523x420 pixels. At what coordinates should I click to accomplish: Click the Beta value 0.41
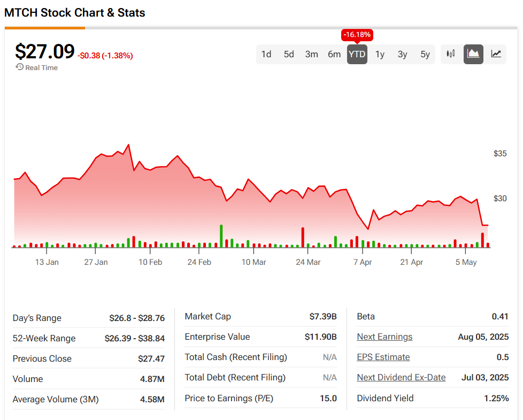coord(500,317)
